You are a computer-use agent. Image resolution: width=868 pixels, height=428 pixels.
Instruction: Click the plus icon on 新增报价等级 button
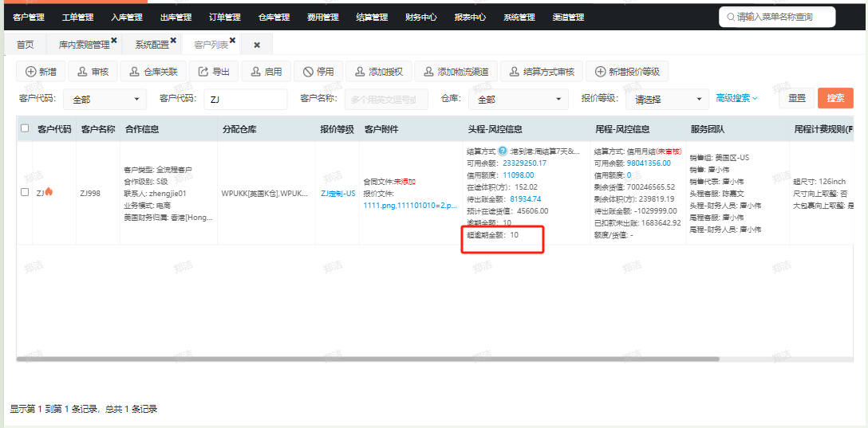pyautogui.click(x=599, y=72)
